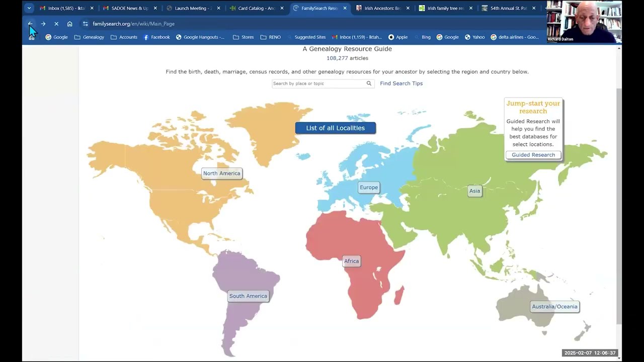Open the Yahoo bookmark
644x362 pixels.
coord(474,37)
